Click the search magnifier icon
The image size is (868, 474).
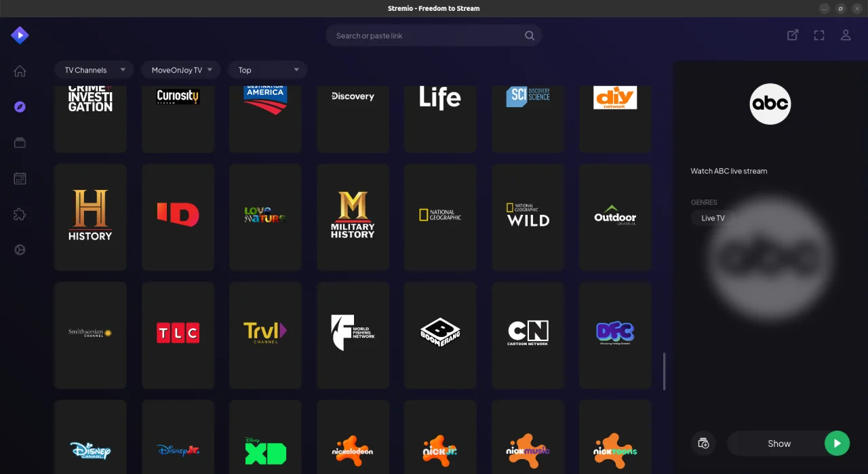(530, 36)
